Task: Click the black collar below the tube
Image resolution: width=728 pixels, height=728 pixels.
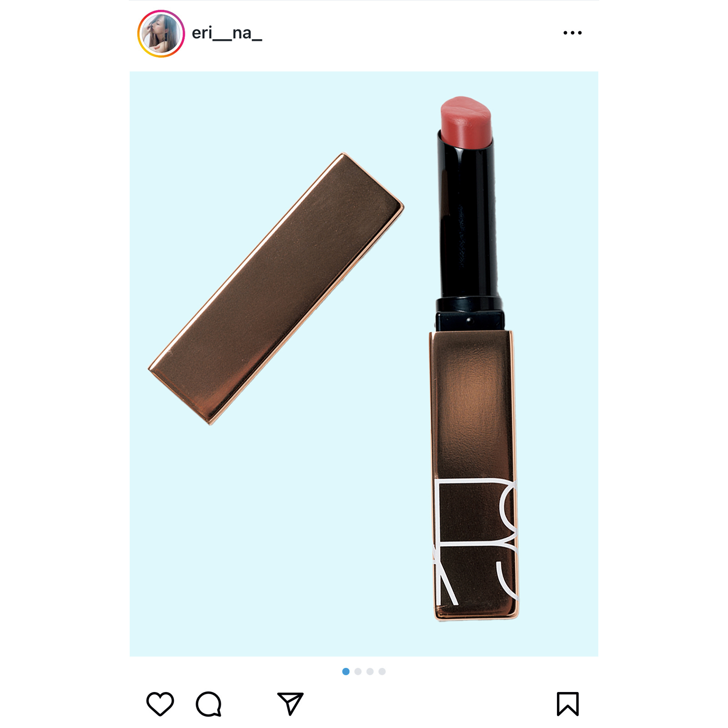Action: [x=469, y=315]
